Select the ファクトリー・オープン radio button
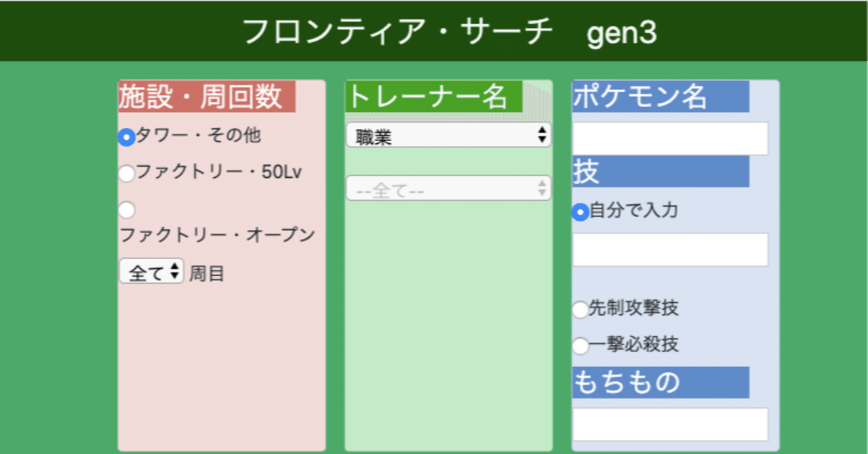 (x=127, y=210)
